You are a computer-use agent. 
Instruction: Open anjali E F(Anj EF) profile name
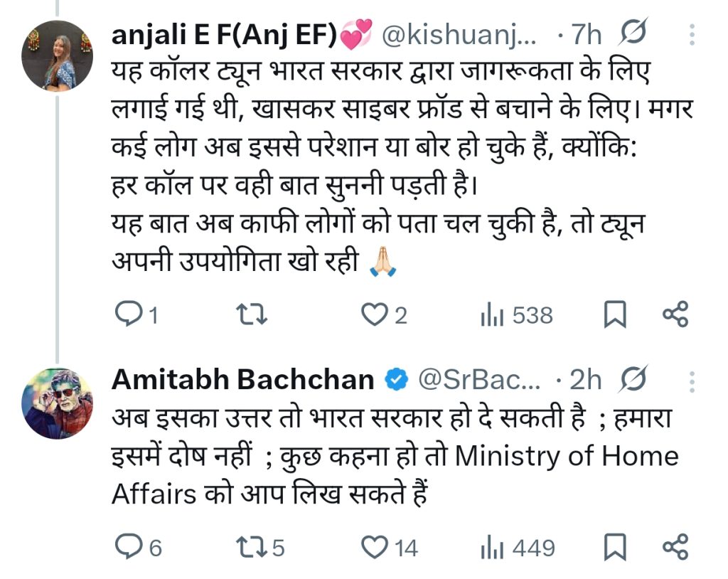click(224, 34)
